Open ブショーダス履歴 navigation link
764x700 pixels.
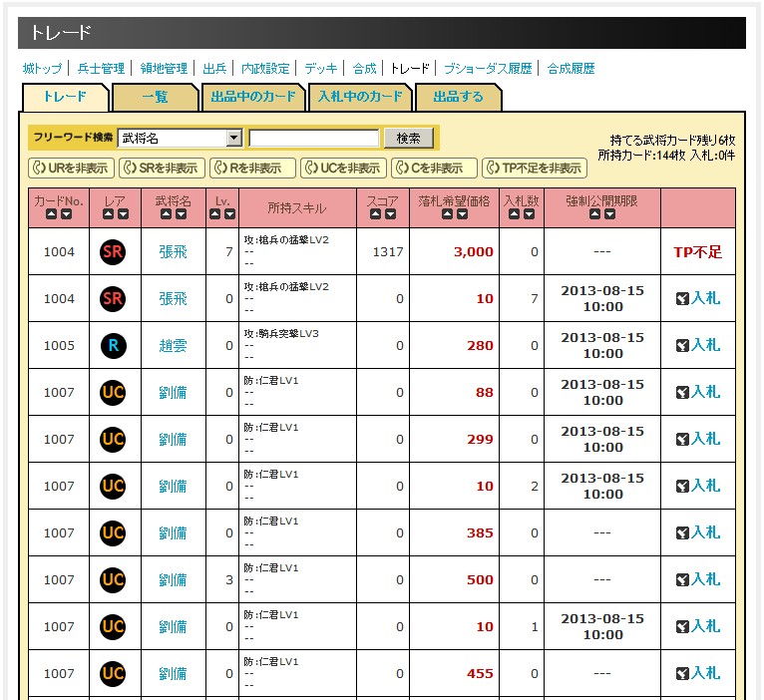tap(488, 68)
